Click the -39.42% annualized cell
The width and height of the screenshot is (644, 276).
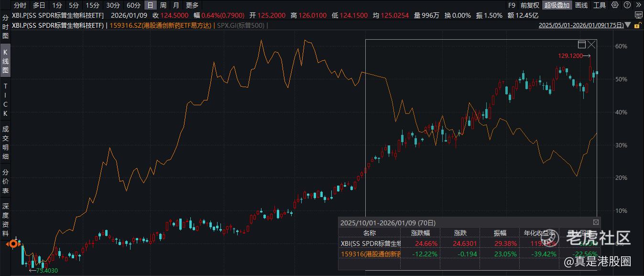click(544, 254)
